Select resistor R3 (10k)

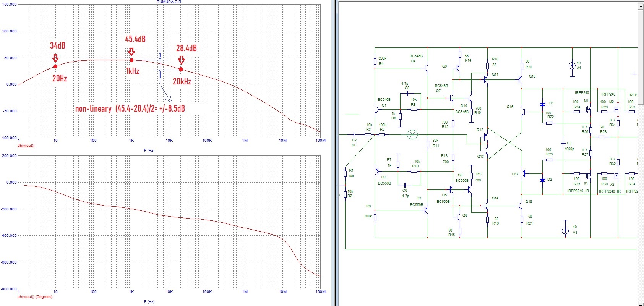click(368, 134)
